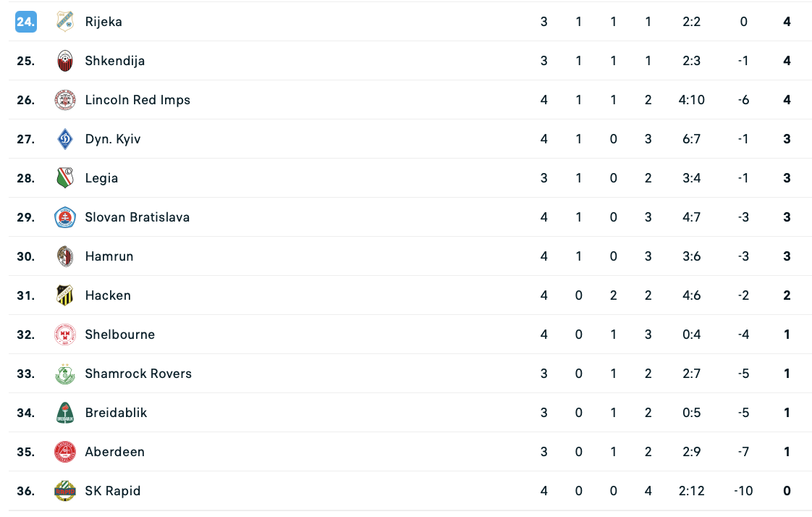Go to Lincoln Red Imps team link
This screenshot has width=812, height=517.
[x=138, y=100]
